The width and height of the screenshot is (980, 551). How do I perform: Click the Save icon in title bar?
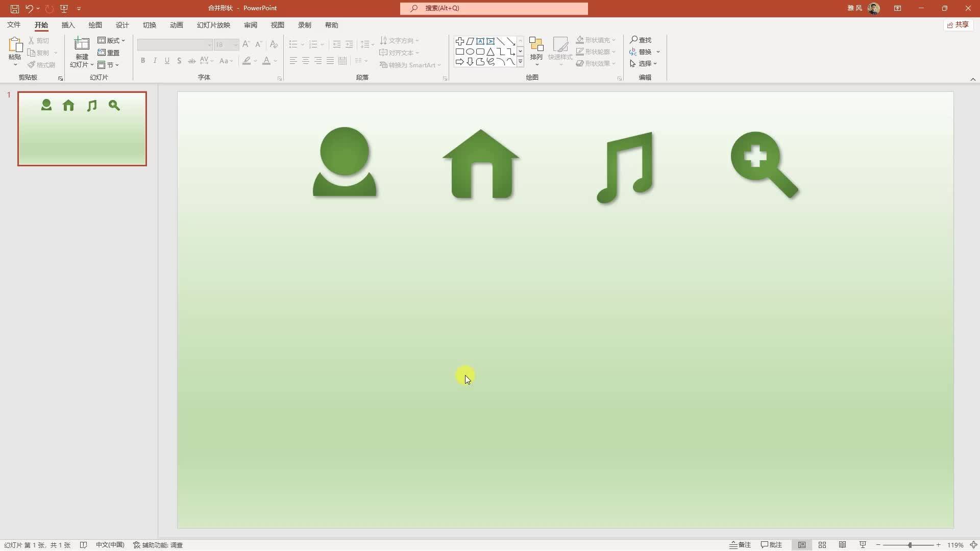click(15, 9)
